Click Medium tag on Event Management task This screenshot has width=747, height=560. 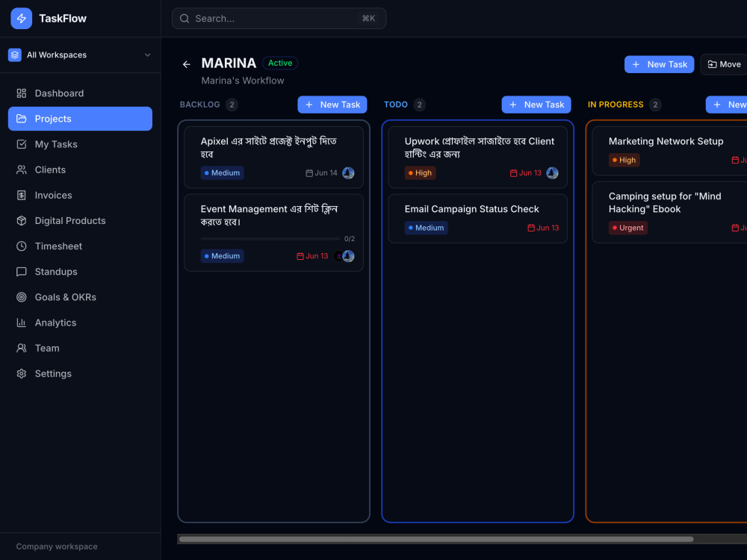[x=222, y=256]
